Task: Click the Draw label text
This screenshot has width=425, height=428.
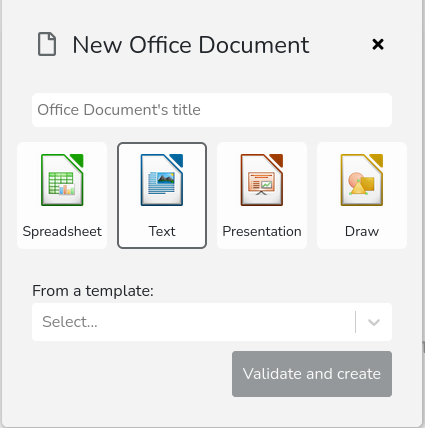Action: [x=362, y=231]
